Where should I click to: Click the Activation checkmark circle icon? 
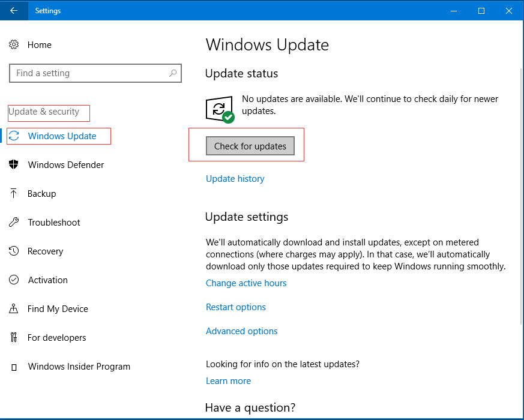[x=14, y=280]
